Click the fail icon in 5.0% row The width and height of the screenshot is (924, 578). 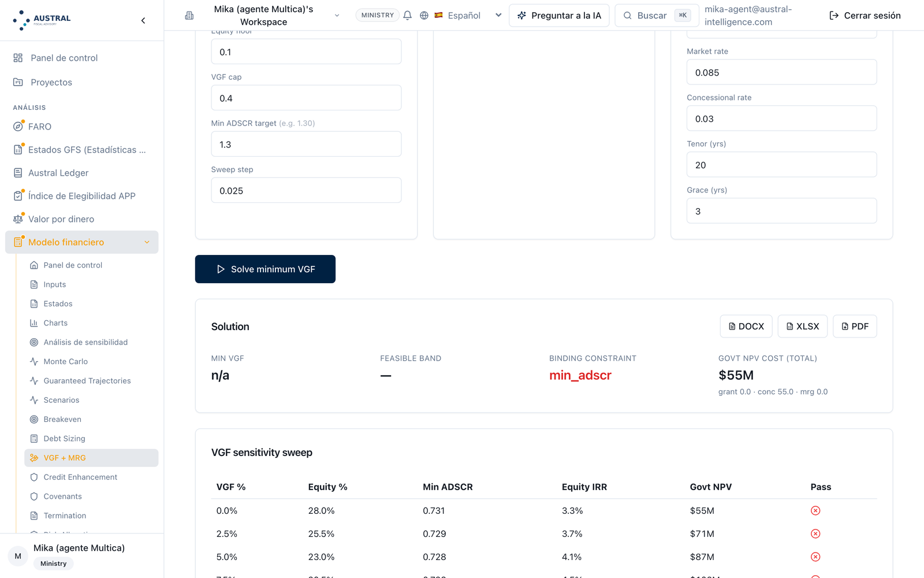[x=815, y=557]
